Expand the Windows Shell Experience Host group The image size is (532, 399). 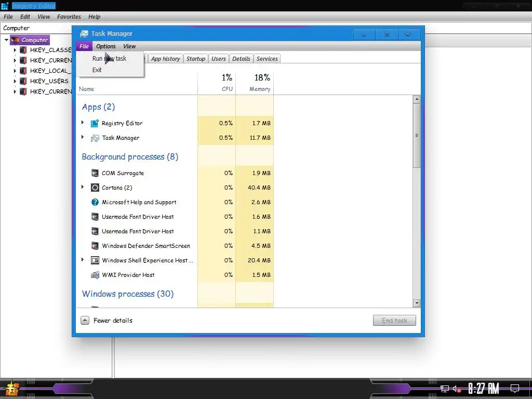pyautogui.click(x=83, y=260)
